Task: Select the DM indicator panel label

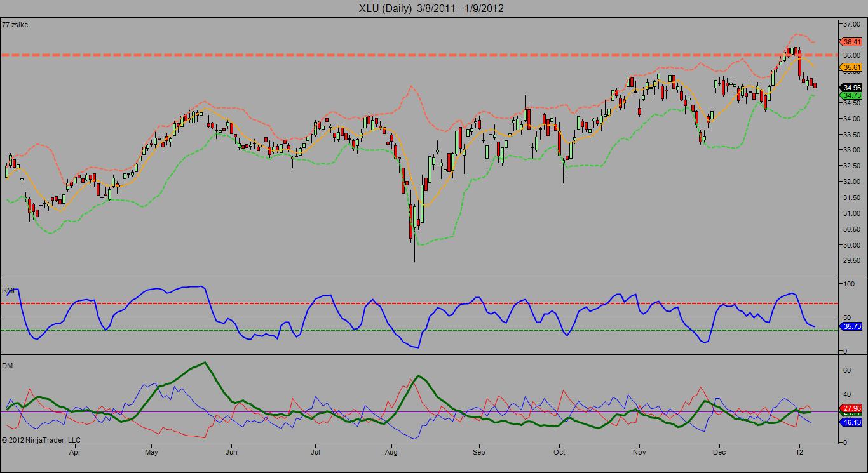Action: click(x=8, y=366)
